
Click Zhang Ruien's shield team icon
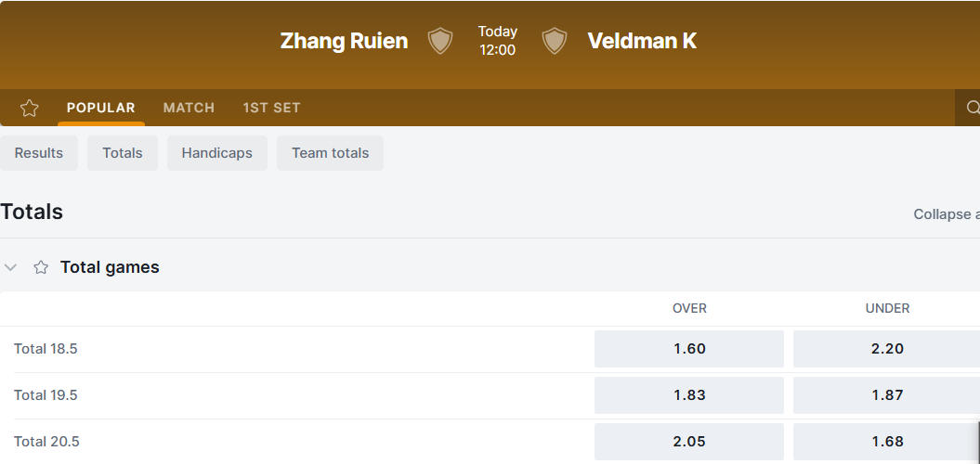point(439,41)
